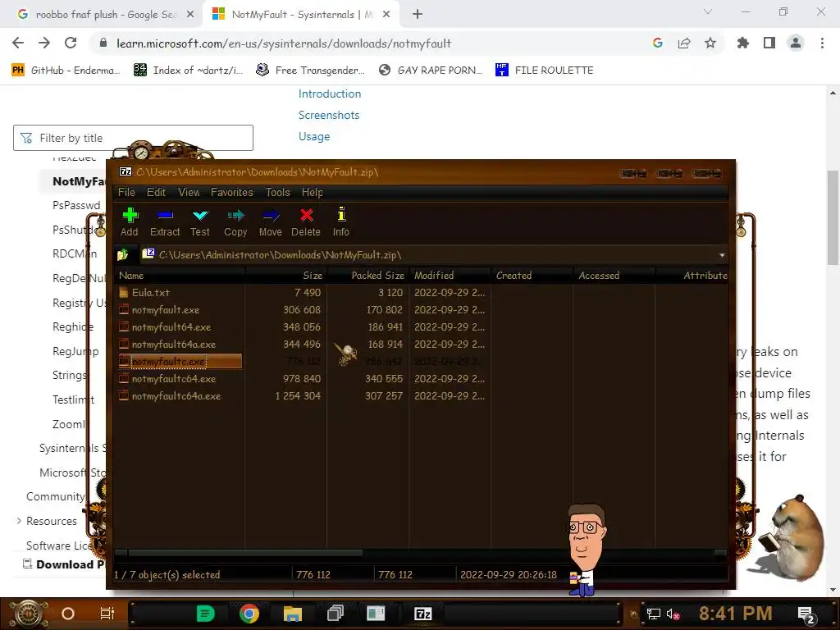This screenshot has height=630, width=840.
Task: Open the Community item in the sidebar
Action: (56, 496)
